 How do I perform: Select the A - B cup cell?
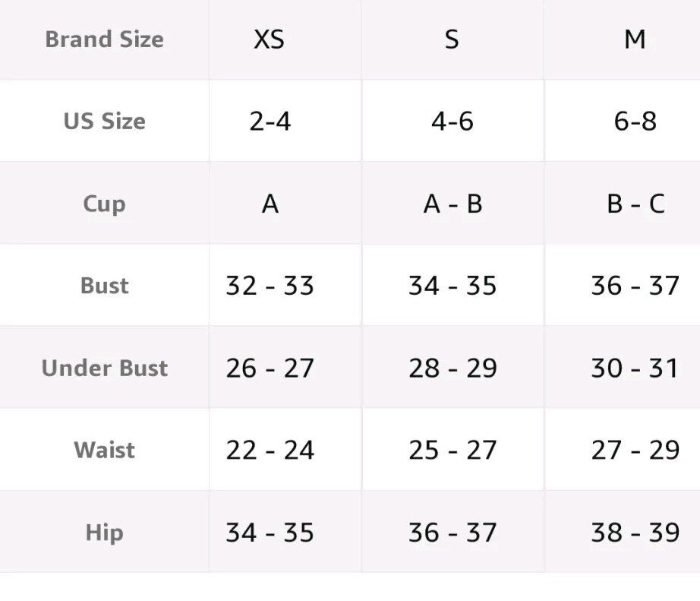click(452, 204)
